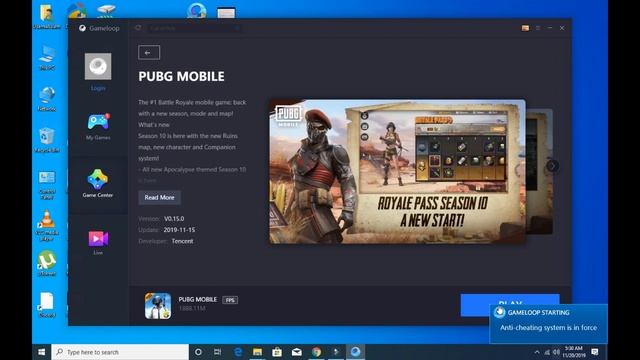The height and width of the screenshot is (360, 640).
Task: Select the user folder desktop icon
Action: 47,16
